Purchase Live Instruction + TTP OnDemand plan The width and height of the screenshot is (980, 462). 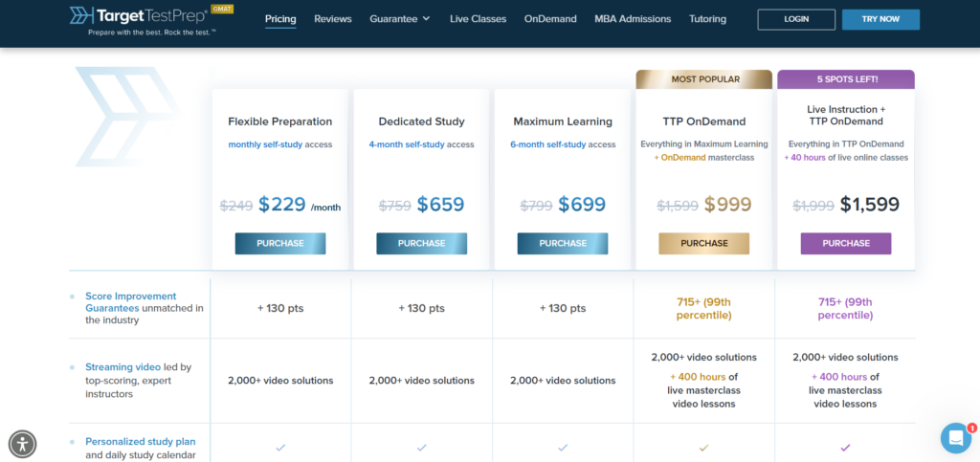tap(846, 244)
